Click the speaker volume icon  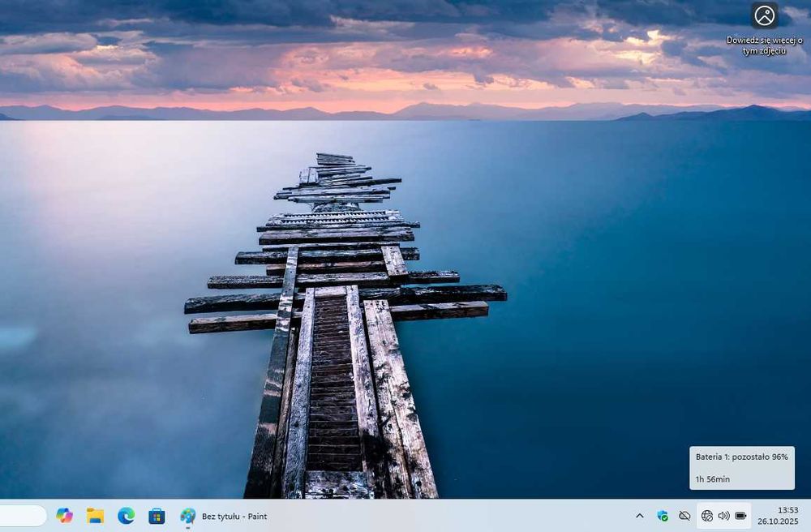723,516
